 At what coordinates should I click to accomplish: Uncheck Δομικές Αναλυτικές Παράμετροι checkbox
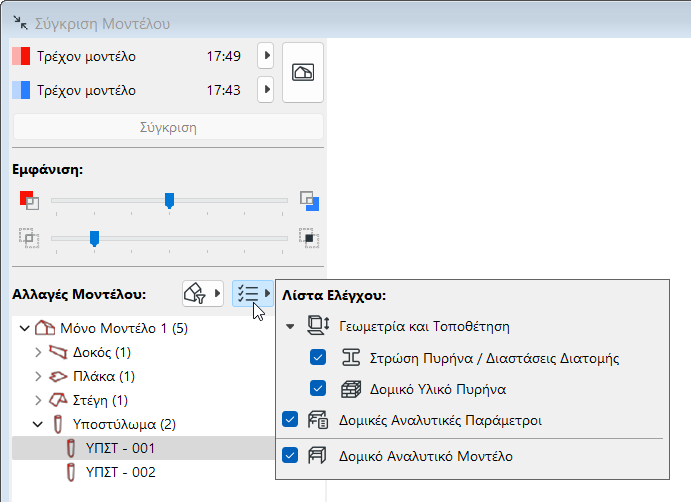(x=290, y=420)
